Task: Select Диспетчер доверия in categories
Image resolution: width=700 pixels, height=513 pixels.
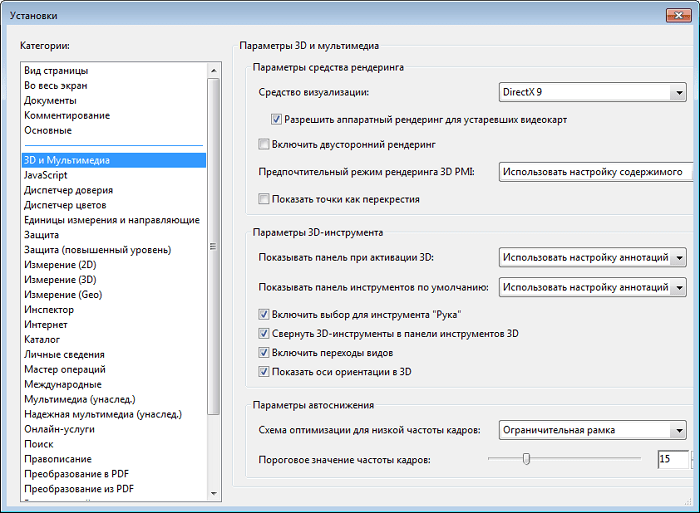Action: coord(114,190)
